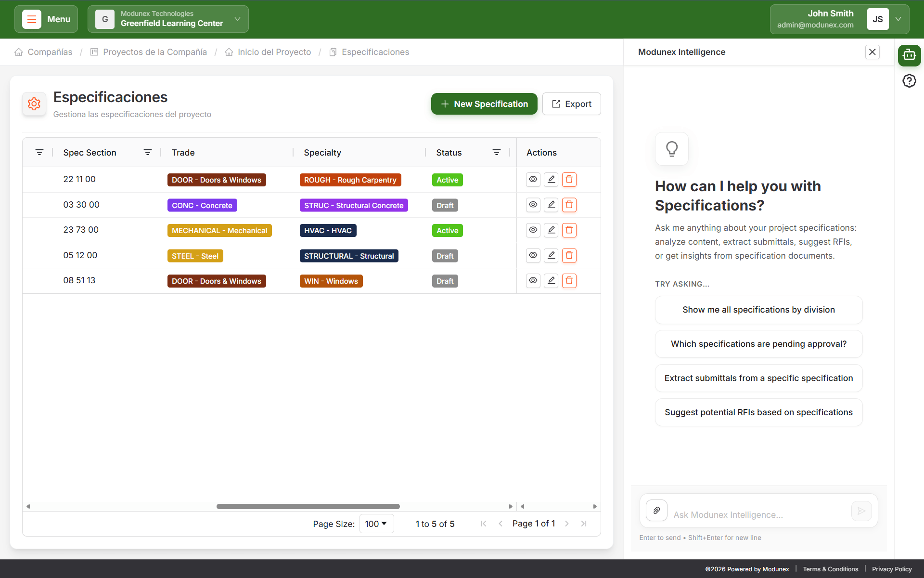The image size is (924, 578).
Task: Edit the 08 51 13 specification row
Action: click(551, 281)
